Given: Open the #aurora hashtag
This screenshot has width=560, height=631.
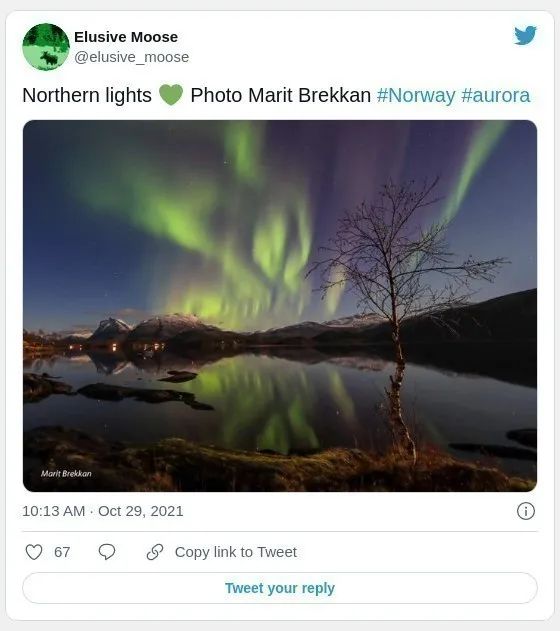Looking at the screenshot, I should point(496,96).
